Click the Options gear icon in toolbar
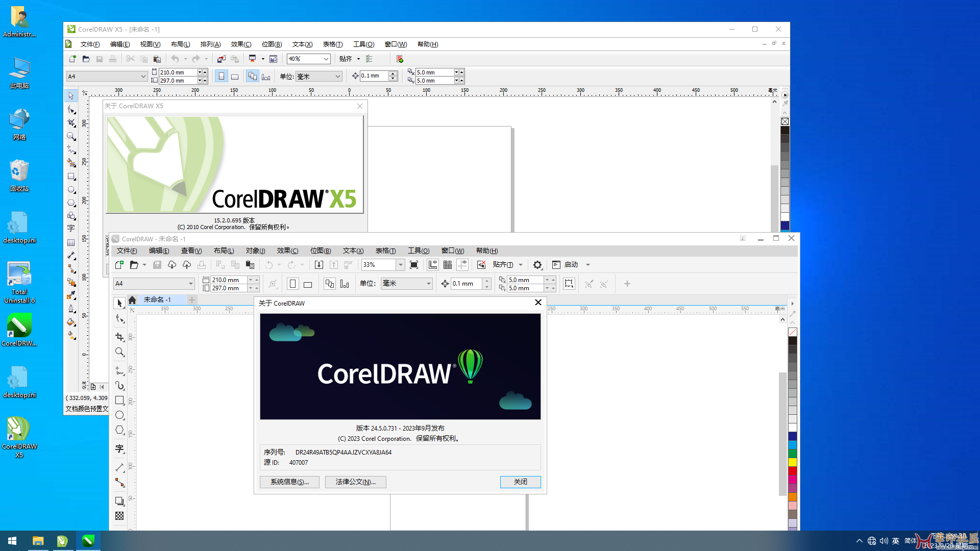The height and width of the screenshot is (551, 980). (537, 265)
